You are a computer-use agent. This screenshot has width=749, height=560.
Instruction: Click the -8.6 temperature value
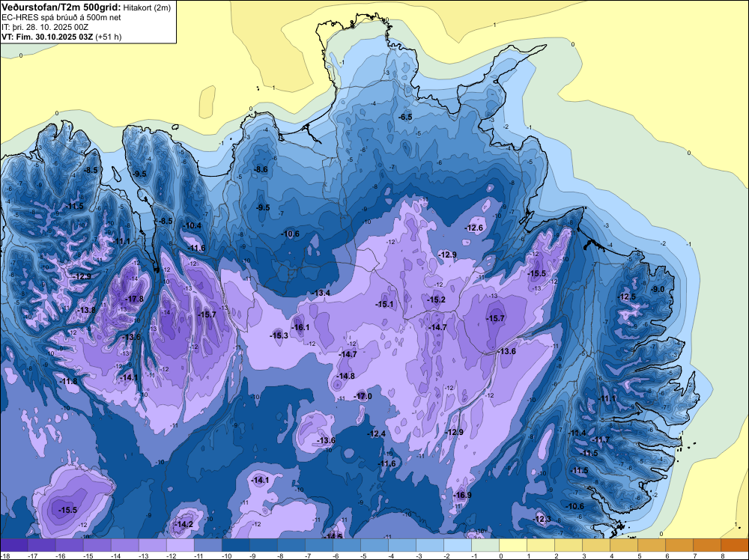coord(261,169)
